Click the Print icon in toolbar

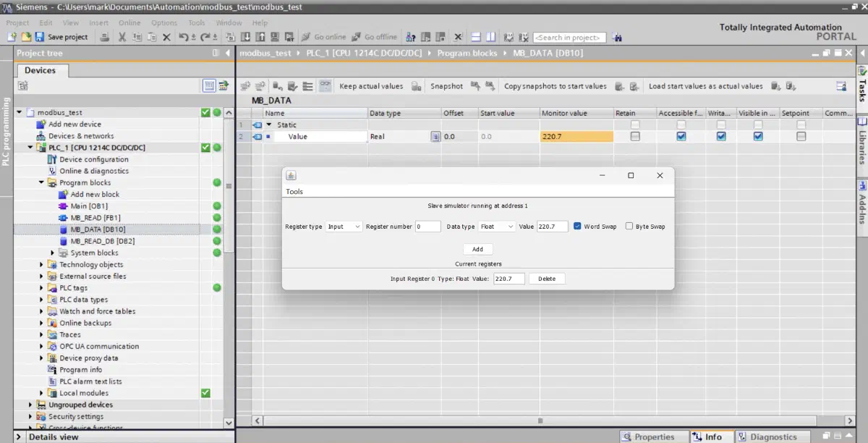point(105,37)
